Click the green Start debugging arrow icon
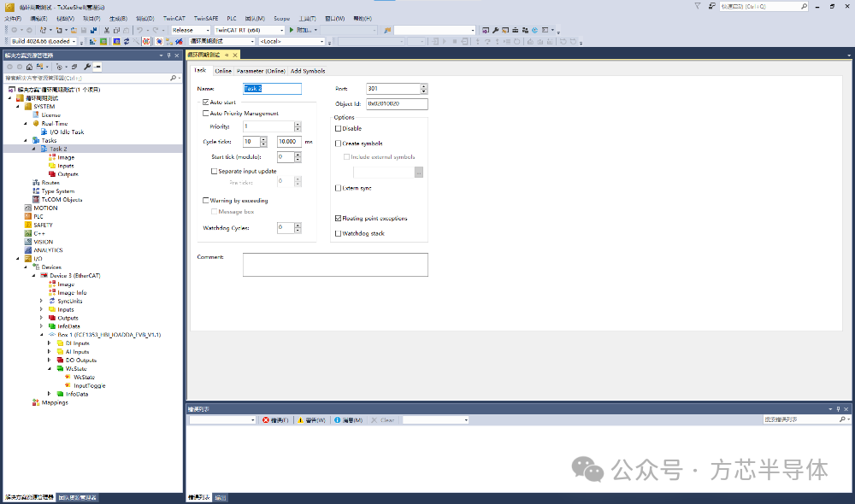The image size is (855, 504). 292,30
